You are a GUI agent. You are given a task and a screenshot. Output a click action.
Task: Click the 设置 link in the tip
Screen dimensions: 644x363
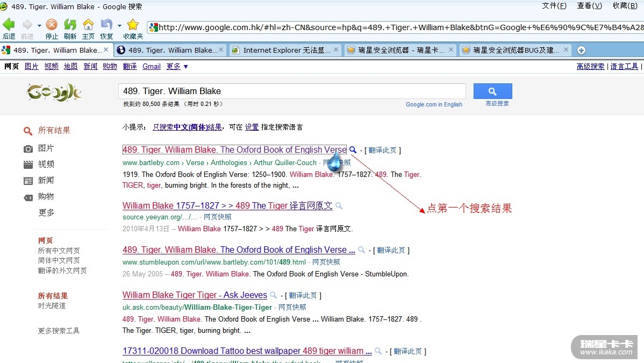point(252,127)
